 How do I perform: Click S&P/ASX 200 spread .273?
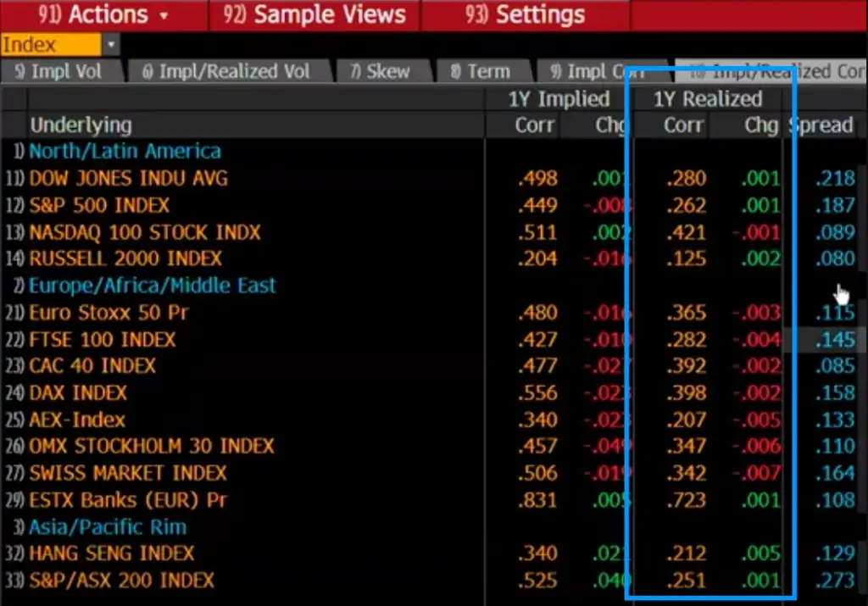pos(835,581)
